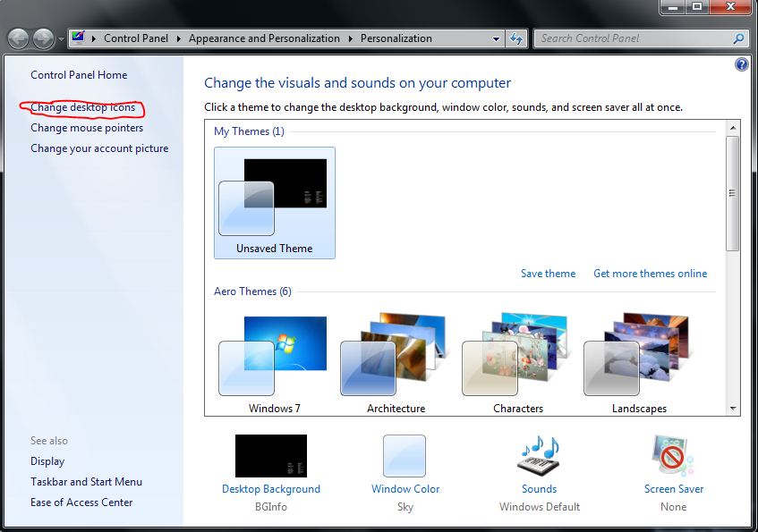This screenshot has height=532, width=758.
Task: Click the theme list scrollbar thumb
Action: pyautogui.click(x=733, y=193)
